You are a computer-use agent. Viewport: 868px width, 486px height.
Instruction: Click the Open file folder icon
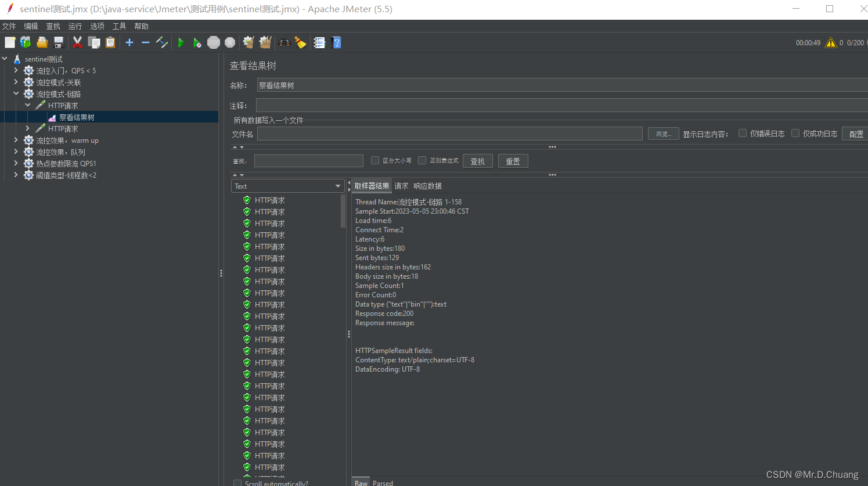pyautogui.click(x=42, y=42)
